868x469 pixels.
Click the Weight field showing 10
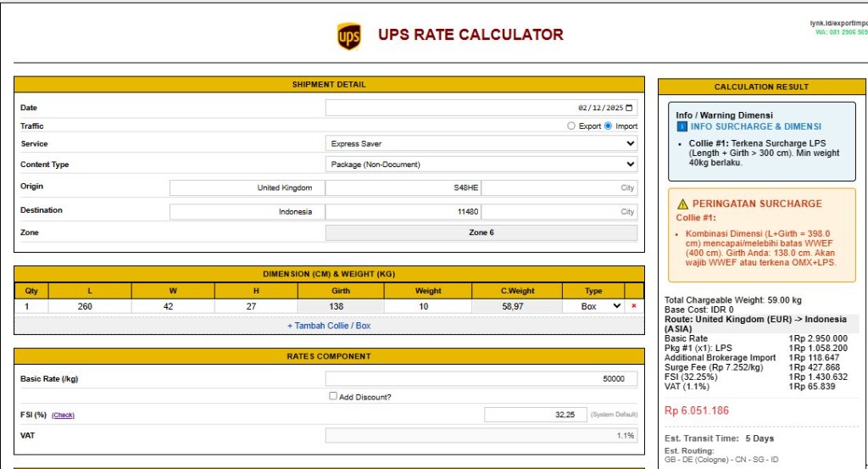427,306
